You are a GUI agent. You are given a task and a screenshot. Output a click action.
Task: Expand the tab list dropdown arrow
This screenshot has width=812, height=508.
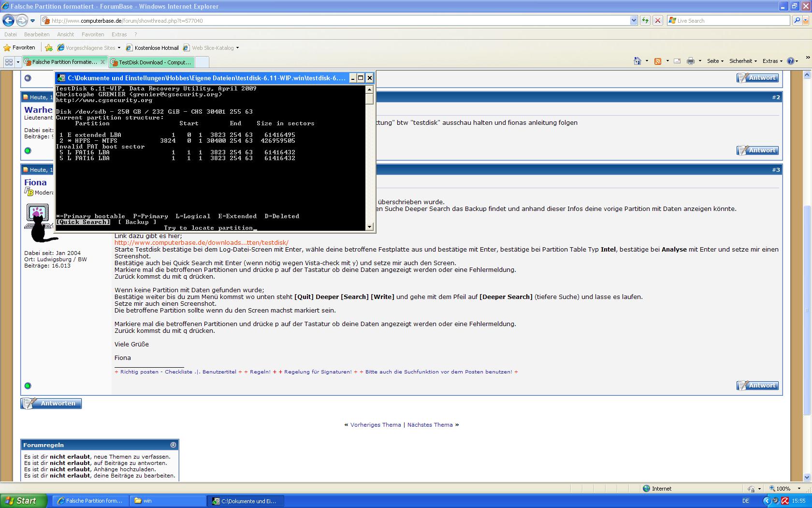[x=18, y=62]
